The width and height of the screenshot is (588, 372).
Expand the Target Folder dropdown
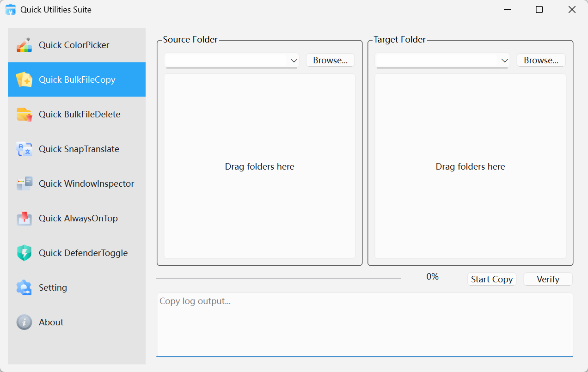click(504, 60)
